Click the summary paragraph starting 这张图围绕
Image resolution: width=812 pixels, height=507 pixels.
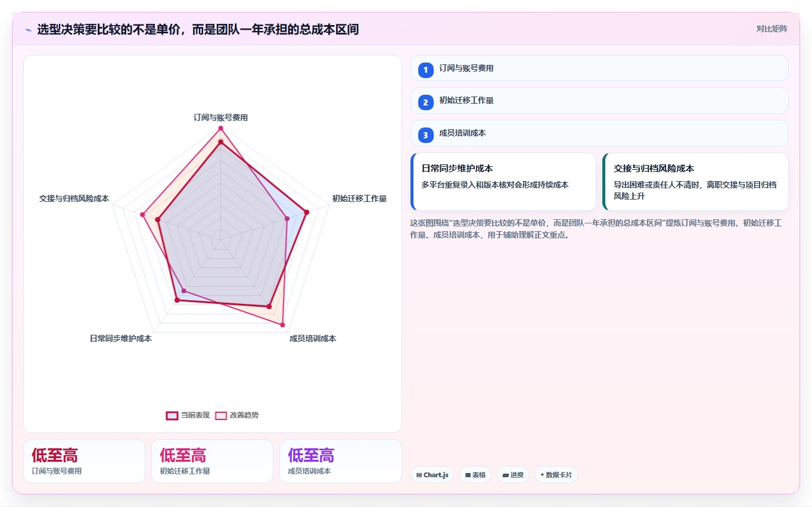pos(596,229)
